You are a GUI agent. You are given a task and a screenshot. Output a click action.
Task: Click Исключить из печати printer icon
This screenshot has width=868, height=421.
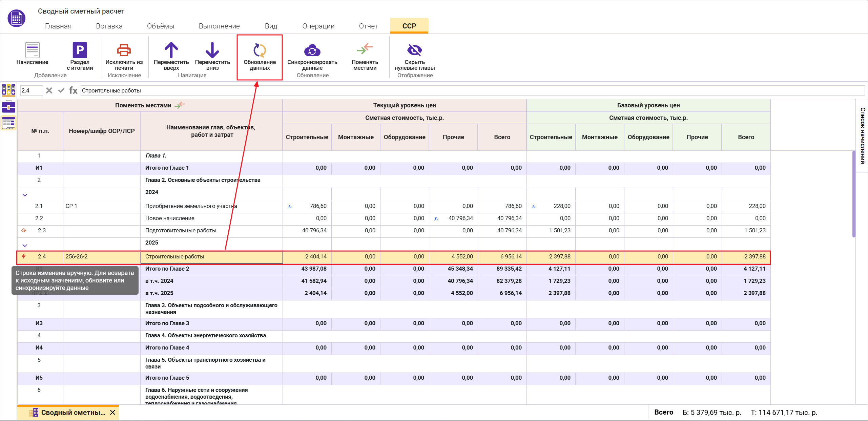coord(124,50)
